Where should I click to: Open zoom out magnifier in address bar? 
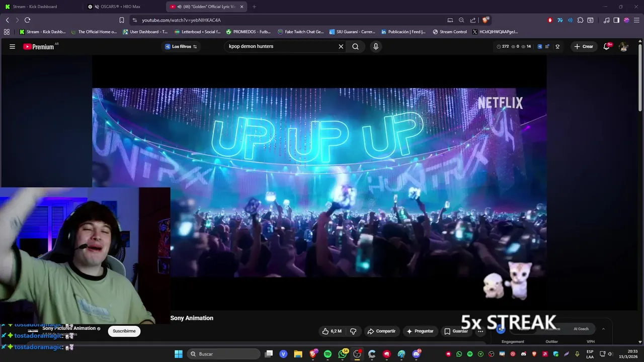tap(461, 20)
